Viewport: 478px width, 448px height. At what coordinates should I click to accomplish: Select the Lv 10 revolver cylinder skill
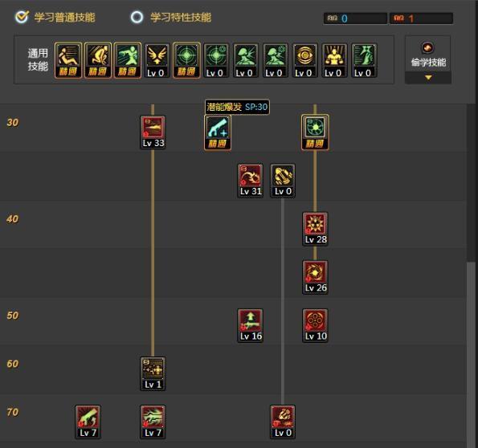click(315, 325)
